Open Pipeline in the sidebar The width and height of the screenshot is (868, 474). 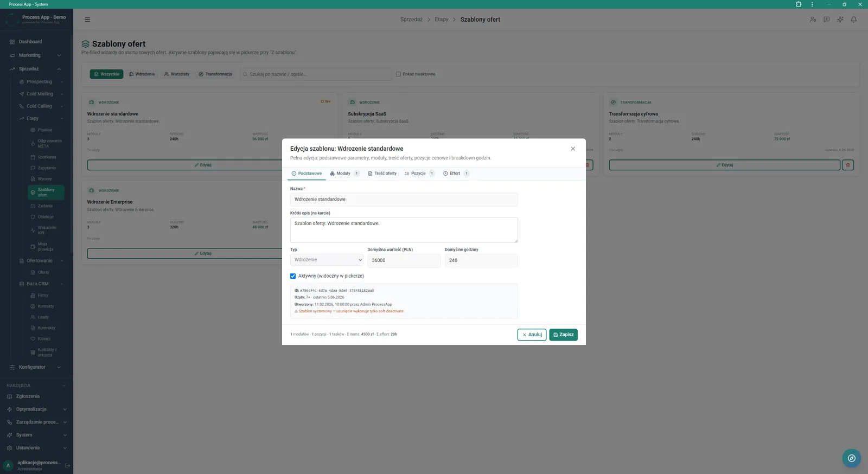(46, 130)
